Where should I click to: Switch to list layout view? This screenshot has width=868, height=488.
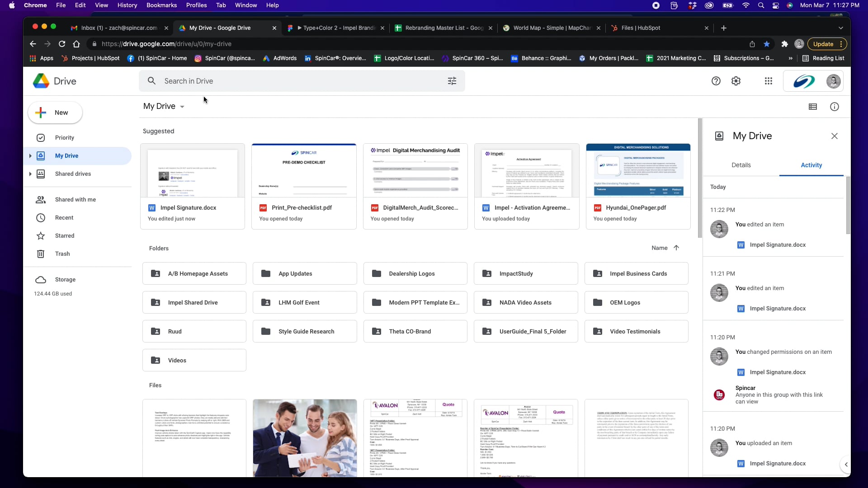point(813,107)
